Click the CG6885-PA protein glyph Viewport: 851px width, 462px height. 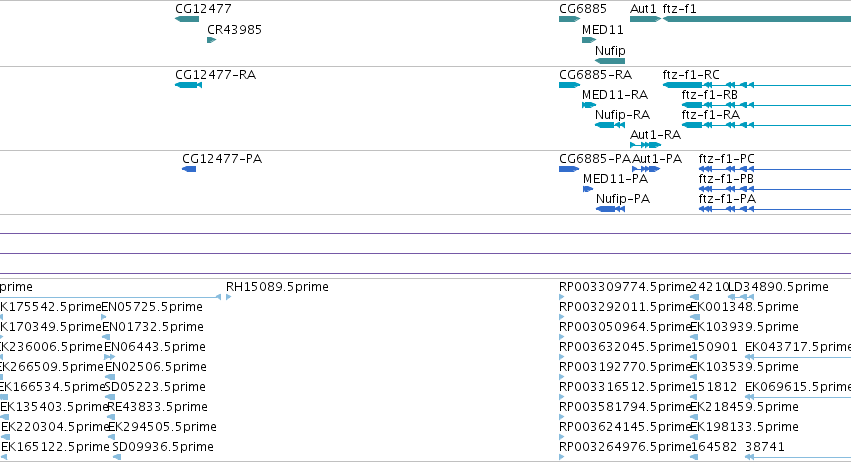569,169
